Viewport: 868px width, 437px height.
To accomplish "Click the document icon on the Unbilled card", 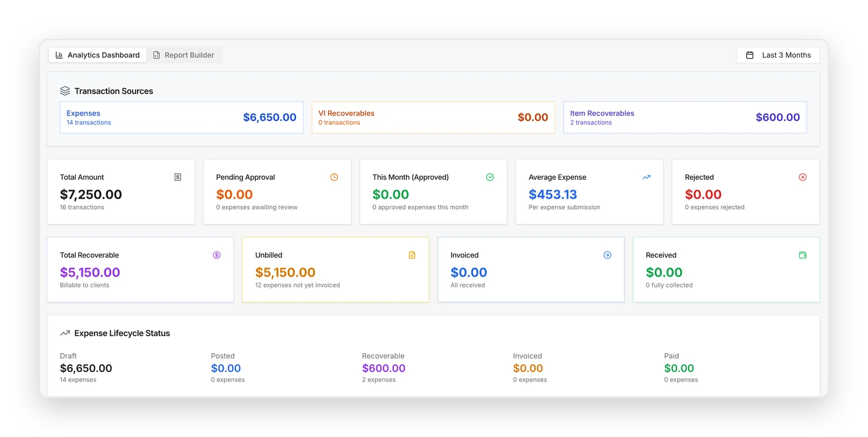I will [x=412, y=255].
